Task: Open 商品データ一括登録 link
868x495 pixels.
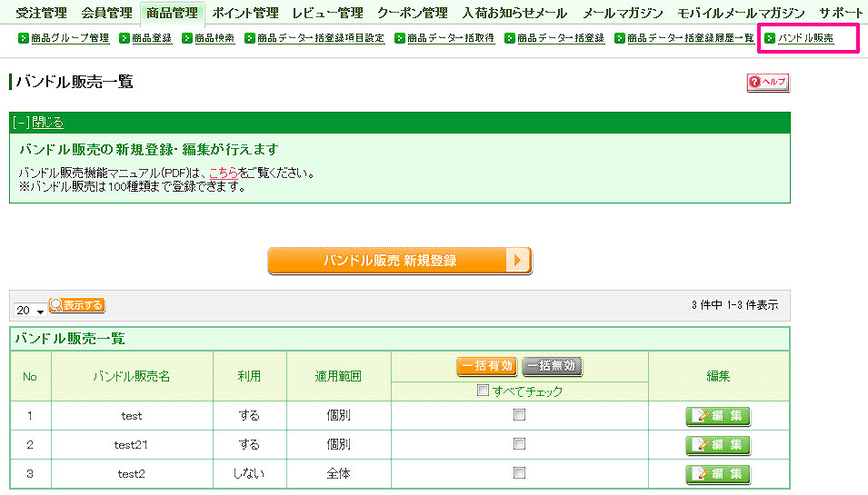Action: coord(561,38)
